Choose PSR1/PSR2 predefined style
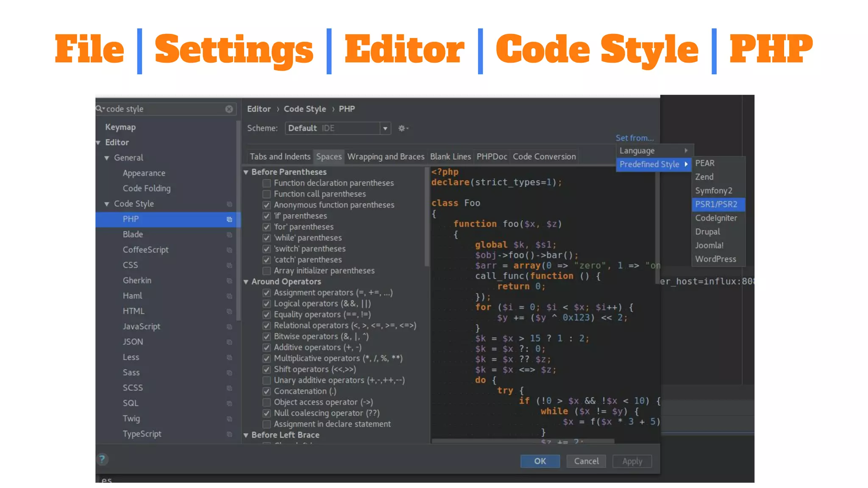The height and width of the screenshot is (488, 868). tap(718, 204)
